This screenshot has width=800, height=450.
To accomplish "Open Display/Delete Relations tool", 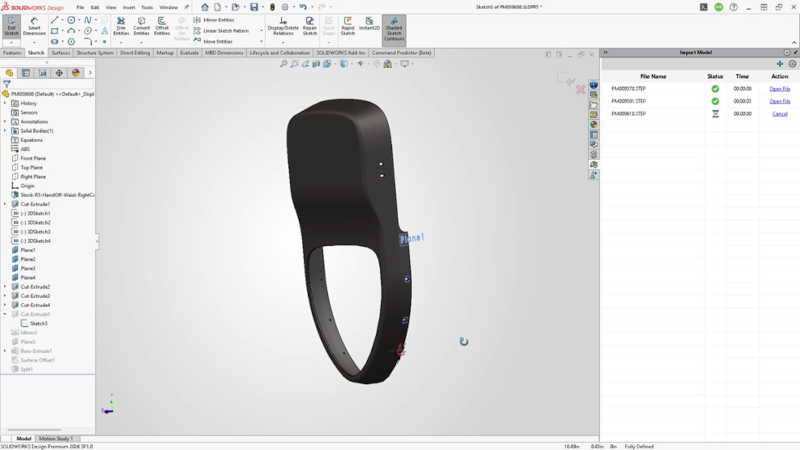I will coord(283,26).
